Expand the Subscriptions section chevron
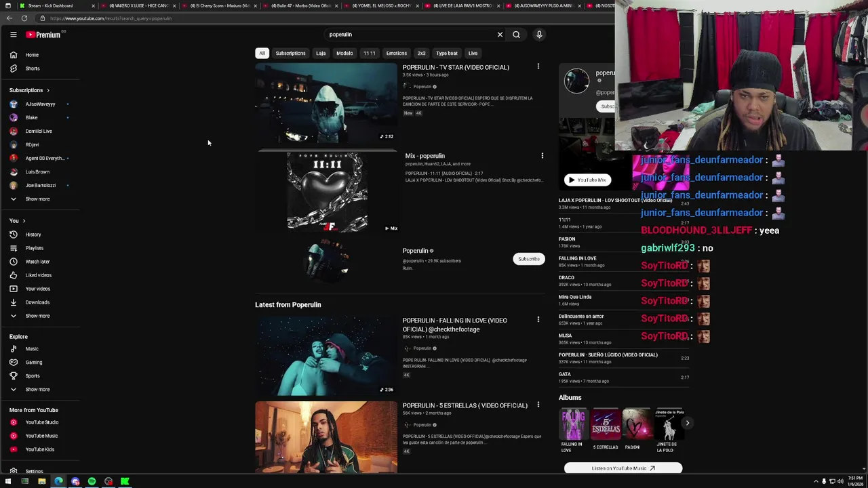The image size is (868, 488). pyautogui.click(x=47, y=90)
